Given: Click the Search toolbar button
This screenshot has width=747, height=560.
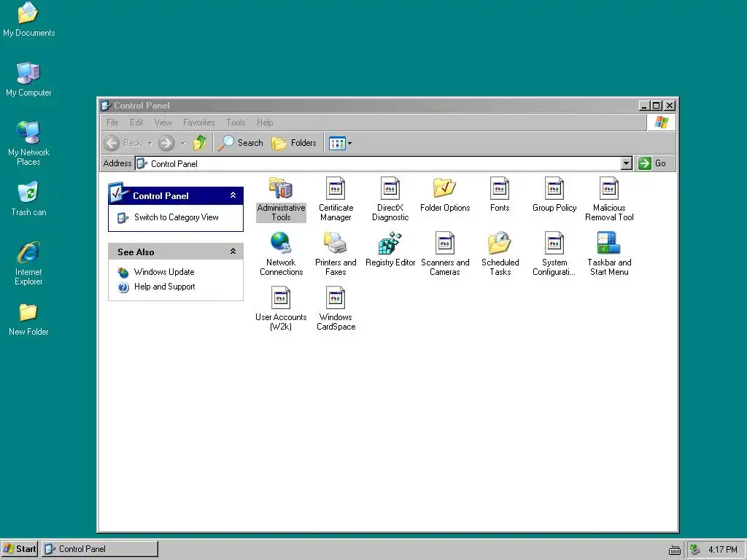Looking at the screenshot, I should 240,143.
